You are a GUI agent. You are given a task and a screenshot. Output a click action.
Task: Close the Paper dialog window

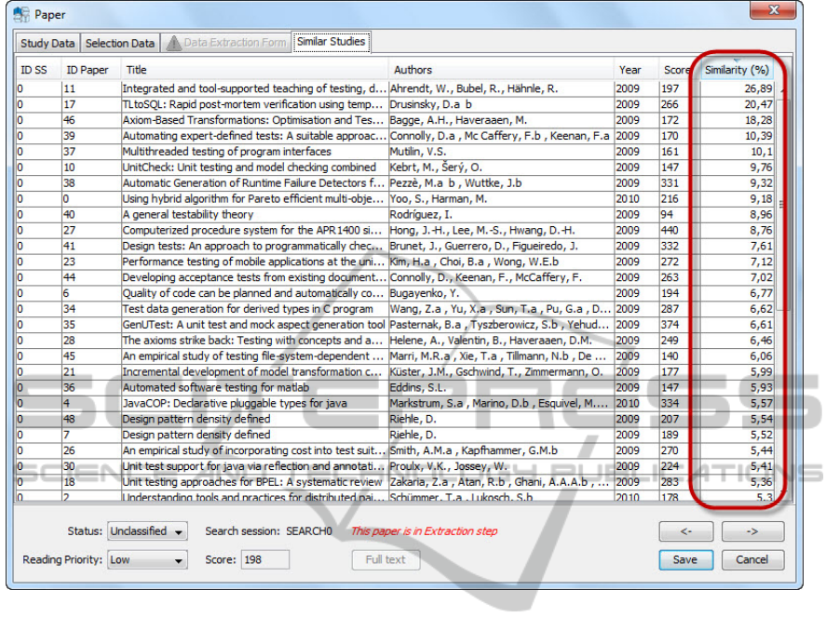tap(773, 12)
